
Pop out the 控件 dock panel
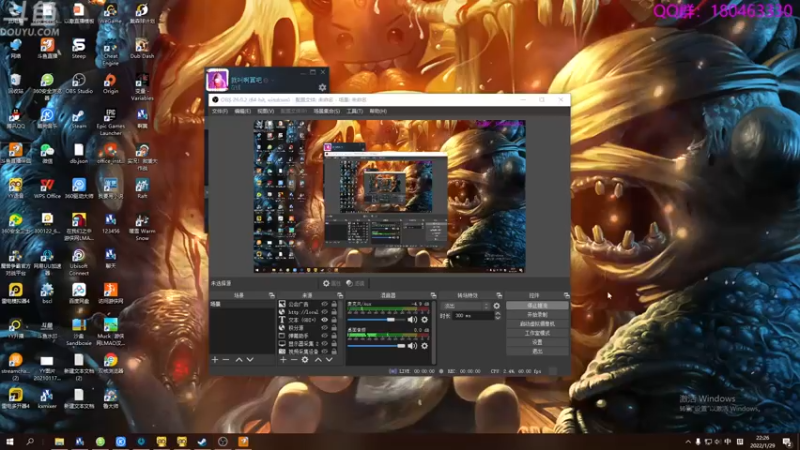pos(566,295)
